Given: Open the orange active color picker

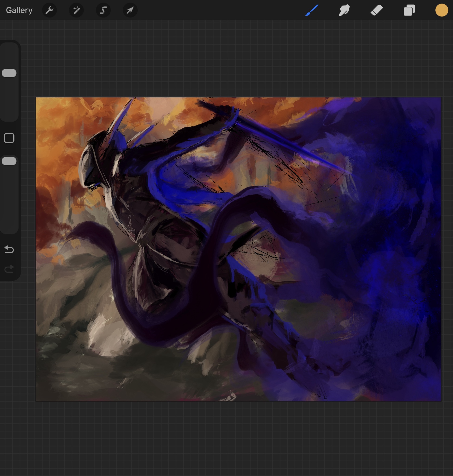Looking at the screenshot, I should (x=441, y=10).
